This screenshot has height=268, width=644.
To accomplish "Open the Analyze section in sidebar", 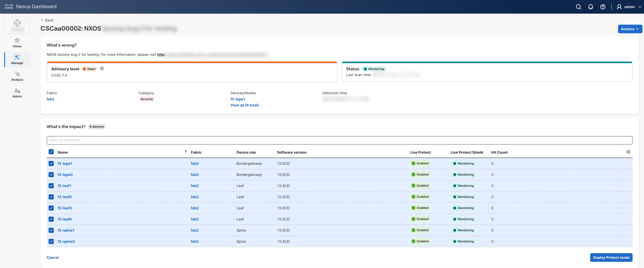I will [x=17, y=76].
